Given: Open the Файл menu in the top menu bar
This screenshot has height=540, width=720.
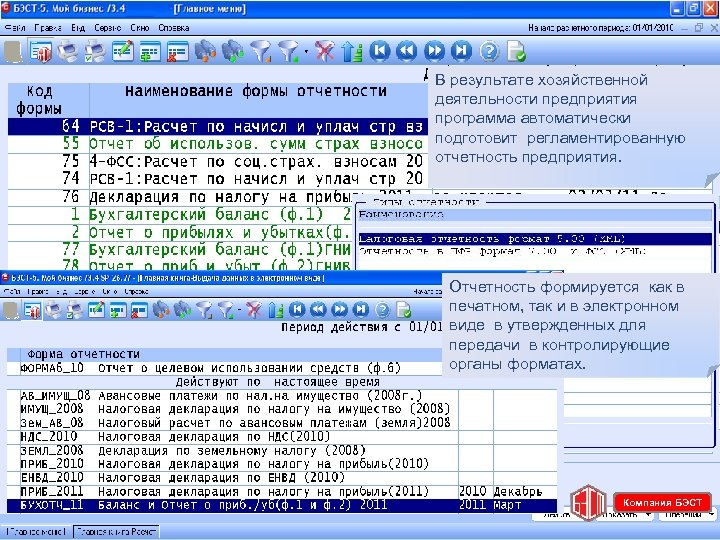Looking at the screenshot, I should [15, 28].
